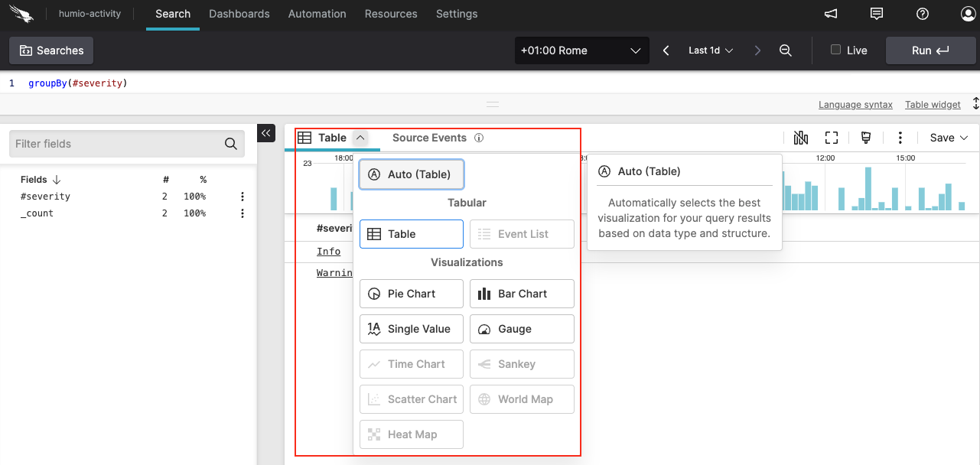Click the help question mark icon
This screenshot has height=465, width=980.
pos(922,14)
